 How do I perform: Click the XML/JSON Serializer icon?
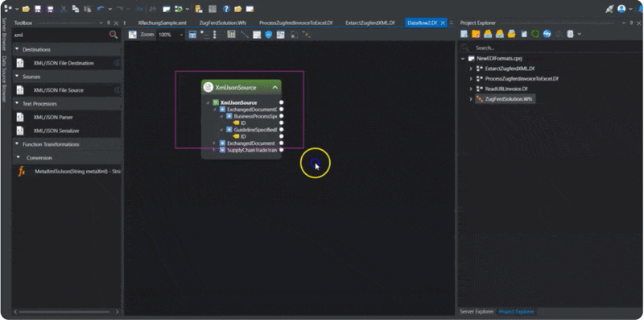pyautogui.click(x=19, y=131)
